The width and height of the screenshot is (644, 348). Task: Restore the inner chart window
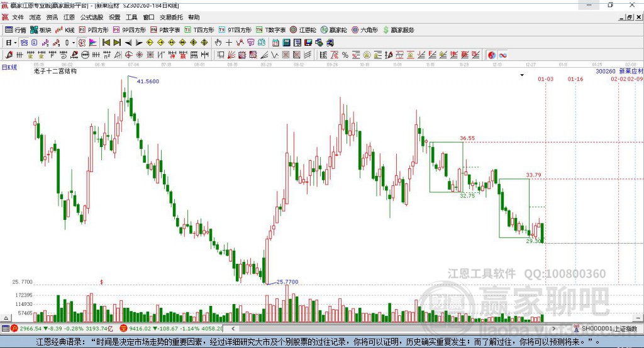click(x=630, y=17)
